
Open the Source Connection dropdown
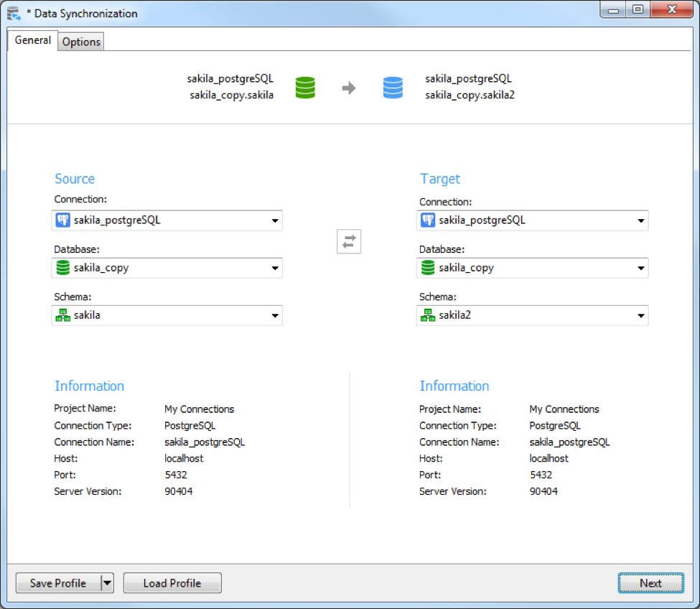pyautogui.click(x=275, y=220)
